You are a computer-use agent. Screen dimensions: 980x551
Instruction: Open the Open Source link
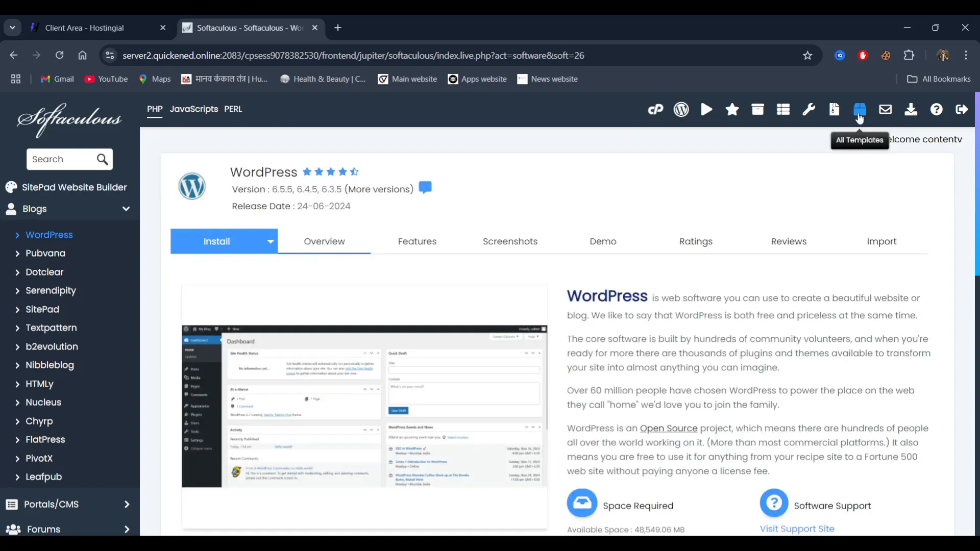tap(669, 428)
